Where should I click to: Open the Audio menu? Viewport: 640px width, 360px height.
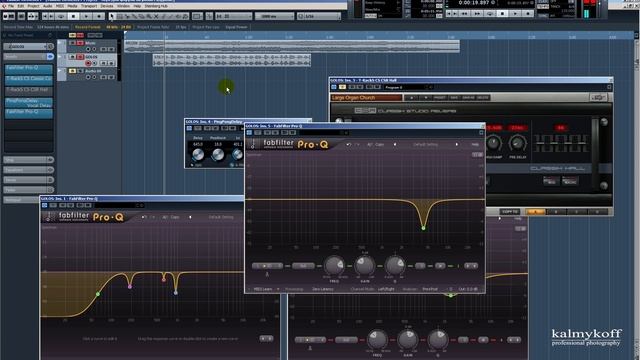[48, 6]
